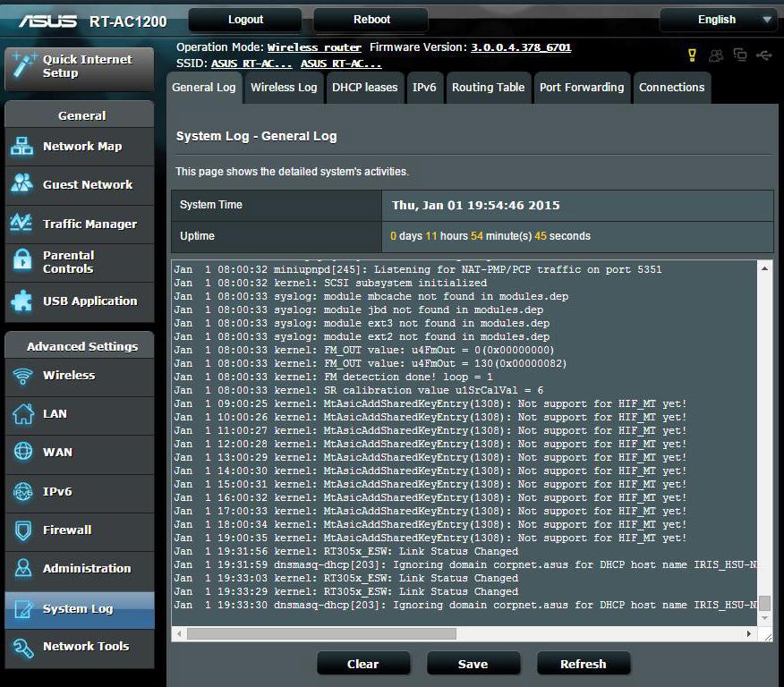This screenshot has height=687, width=784.
Task: Click the Reboot button
Action: [371, 20]
